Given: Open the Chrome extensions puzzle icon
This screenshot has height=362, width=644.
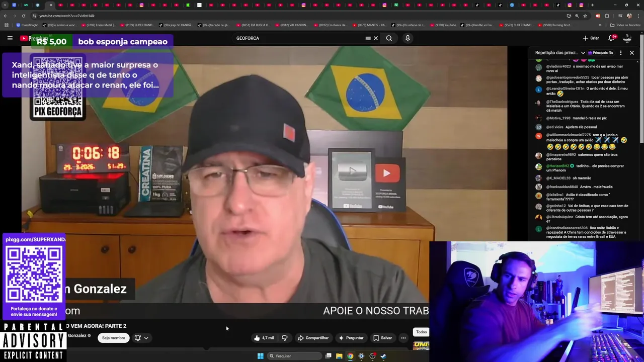Looking at the screenshot, I should tap(607, 16).
